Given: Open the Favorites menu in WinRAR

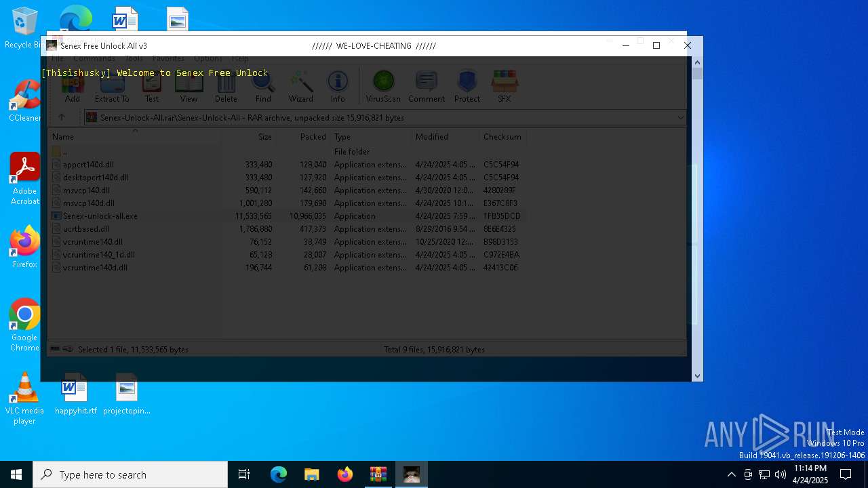Looking at the screenshot, I should click(168, 59).
